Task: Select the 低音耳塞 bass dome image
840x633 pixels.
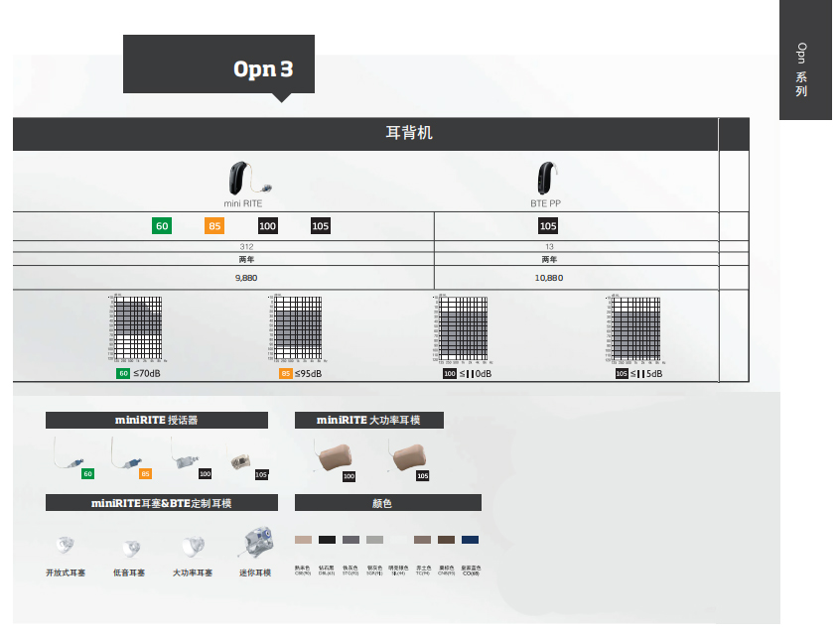Action: pyautogui.click(x=128, y=547)
